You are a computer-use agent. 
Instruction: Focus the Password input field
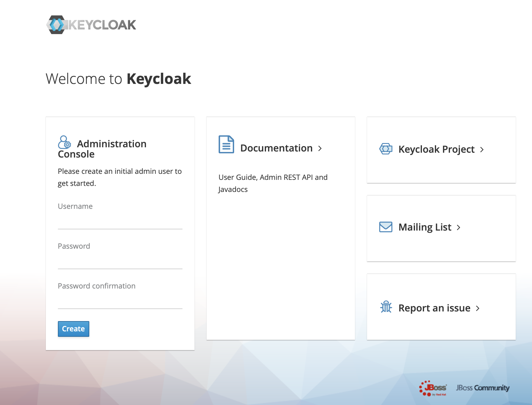(120, 262)
